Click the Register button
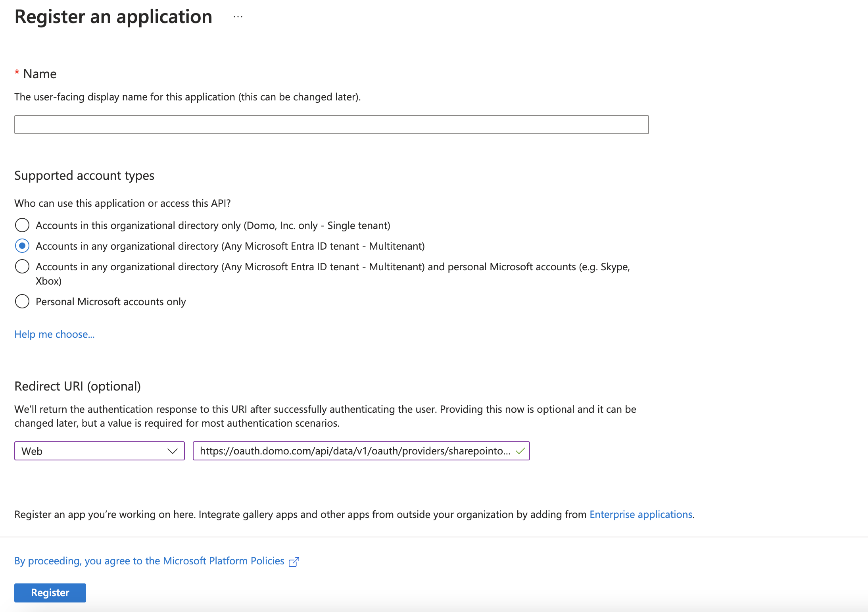 point(50,593)
